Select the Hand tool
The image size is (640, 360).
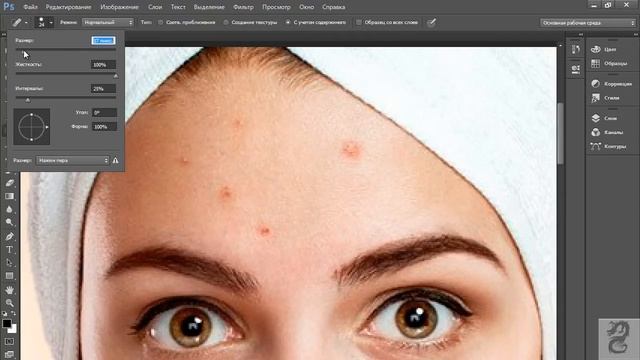(9, 290)
